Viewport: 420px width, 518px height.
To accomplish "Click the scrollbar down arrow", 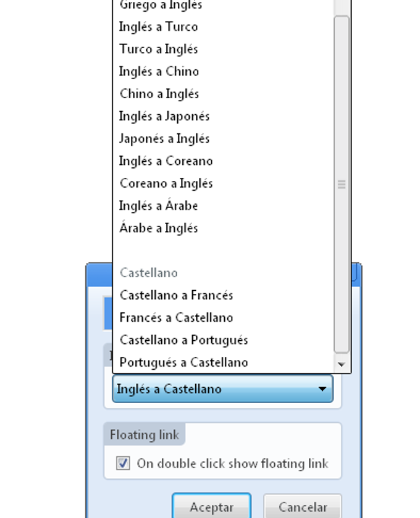I will 342,364.
